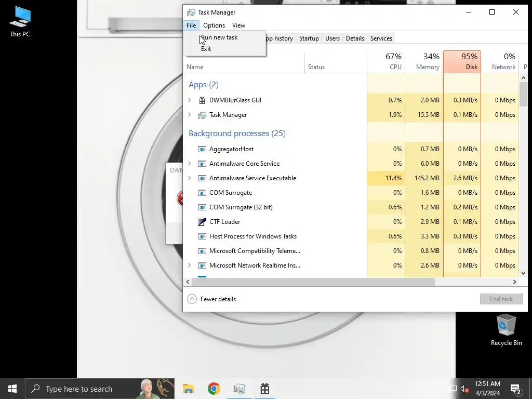532x399 pixels.
Task: Close the open File menu
Action: (191, 25)
